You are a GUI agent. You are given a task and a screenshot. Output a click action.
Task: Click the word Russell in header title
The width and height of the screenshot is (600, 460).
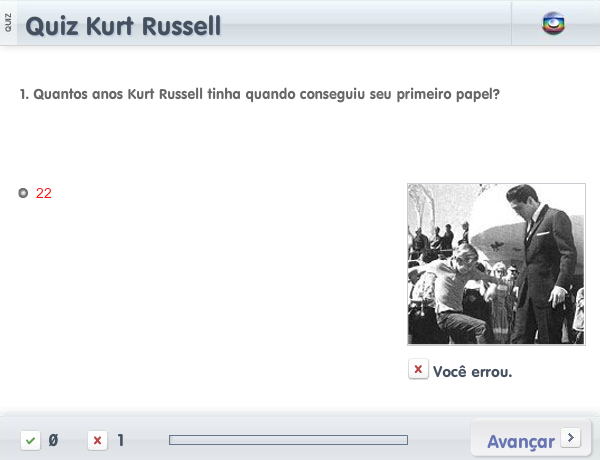(x=181, y=26)
